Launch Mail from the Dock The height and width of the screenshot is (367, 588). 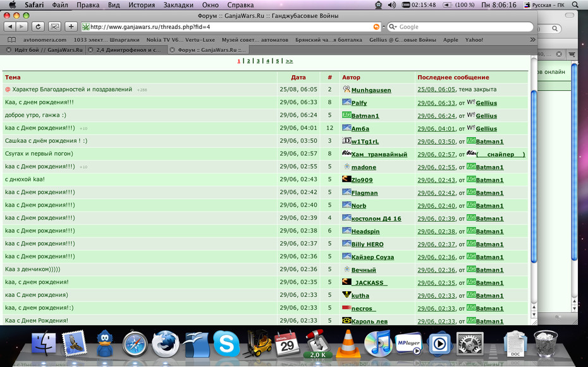74,343
